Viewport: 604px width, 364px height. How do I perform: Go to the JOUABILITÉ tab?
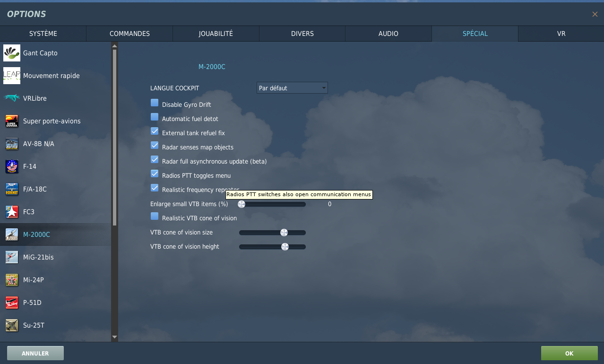(216, 34)
